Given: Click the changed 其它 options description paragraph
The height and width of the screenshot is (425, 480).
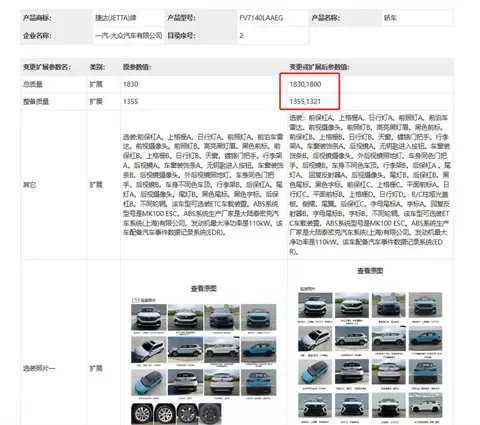Looking at the screenshot, I should [369, 185].
